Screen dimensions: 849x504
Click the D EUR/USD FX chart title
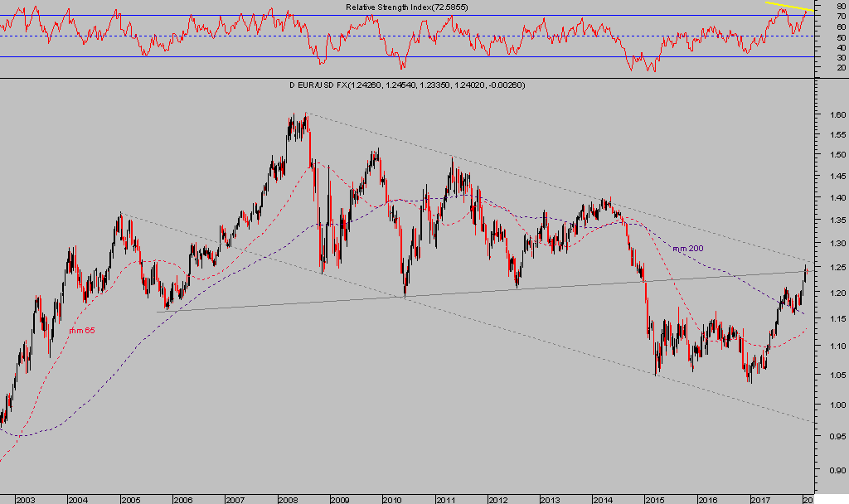[406, 85]
